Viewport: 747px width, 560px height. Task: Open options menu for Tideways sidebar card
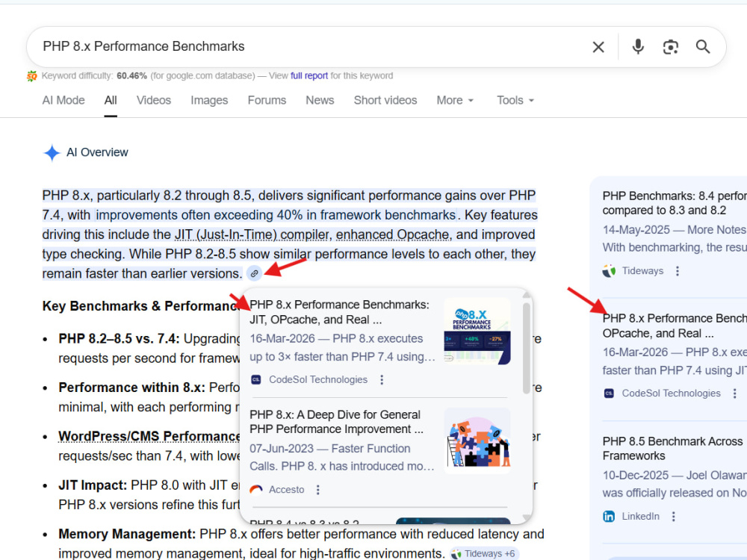(x=678, y=271)
